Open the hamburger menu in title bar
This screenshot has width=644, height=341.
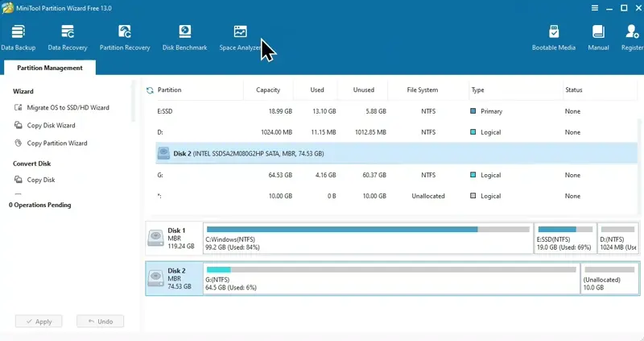pyautogui.click(x=594, y=8)
